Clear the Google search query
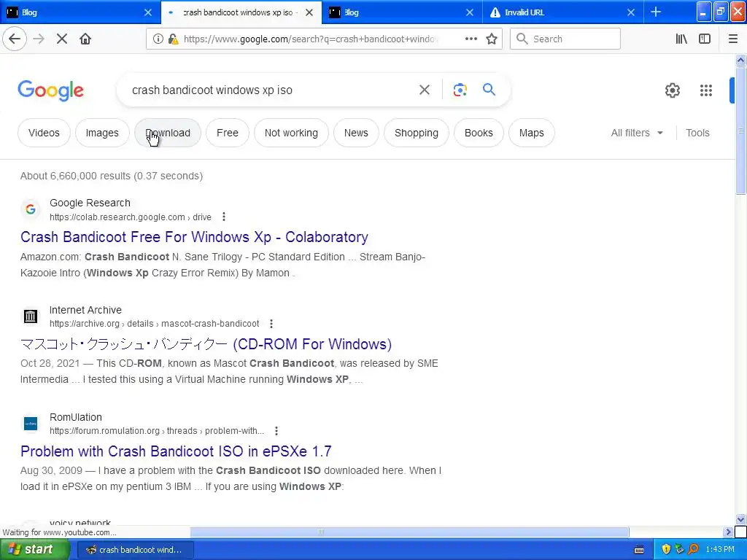 coord(425,90)
